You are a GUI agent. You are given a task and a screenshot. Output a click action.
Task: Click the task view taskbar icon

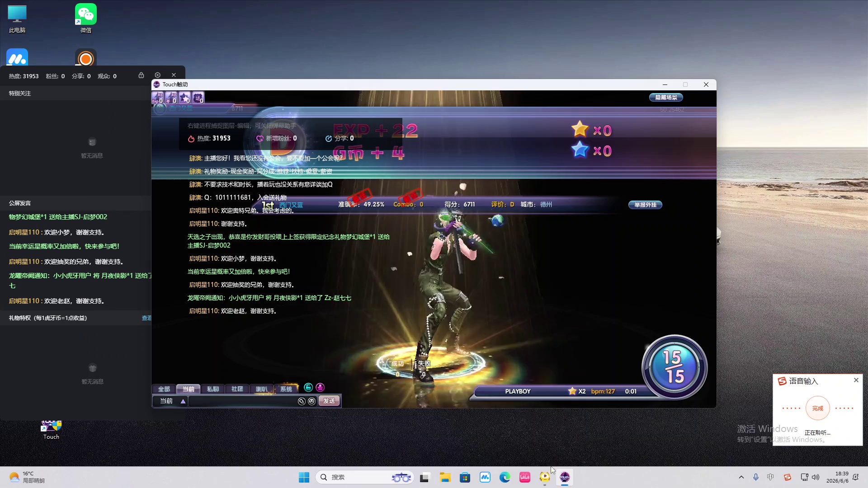[x=425, y=477]
